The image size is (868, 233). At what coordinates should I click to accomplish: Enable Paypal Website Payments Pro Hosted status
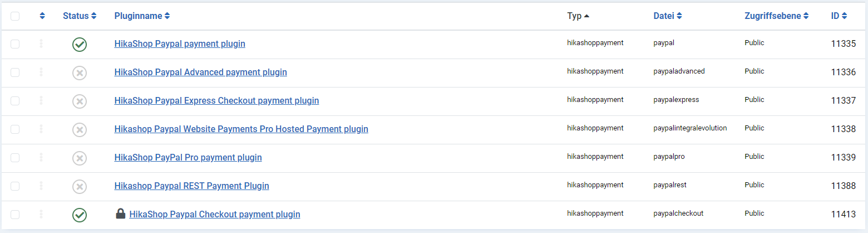80,130
